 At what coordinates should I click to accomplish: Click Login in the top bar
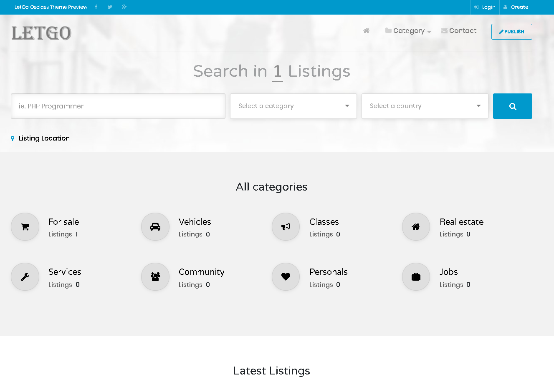(x=485, y=7)
